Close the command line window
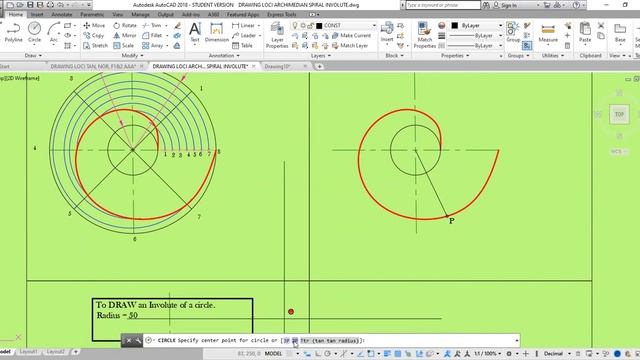The image size is (640, 360). (x=128, y=340)
